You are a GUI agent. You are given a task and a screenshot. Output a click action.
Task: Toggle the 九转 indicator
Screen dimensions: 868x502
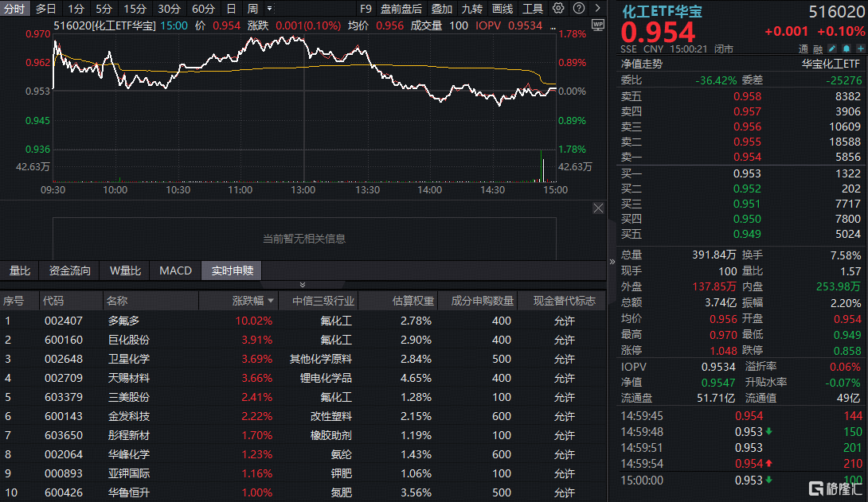pos(472,9)
